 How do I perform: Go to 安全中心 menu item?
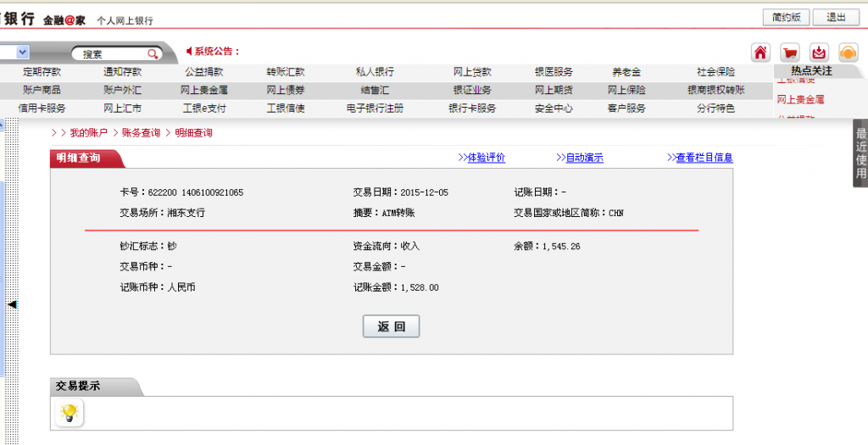(554, 108)
